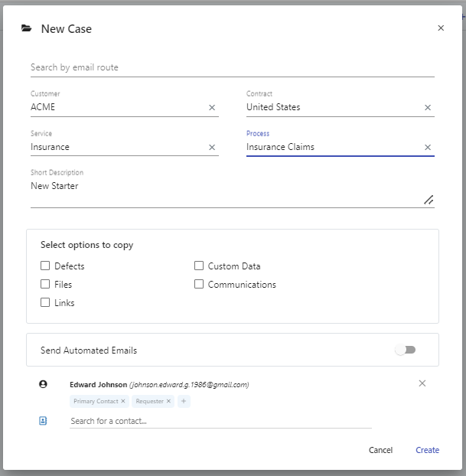Click in Search by email route field
Screen dimensions: 466x476
tap(230, 67)
